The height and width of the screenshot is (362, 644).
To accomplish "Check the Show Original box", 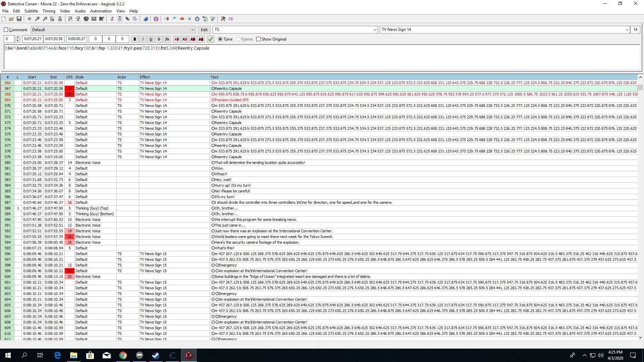I will click(258, 39).
